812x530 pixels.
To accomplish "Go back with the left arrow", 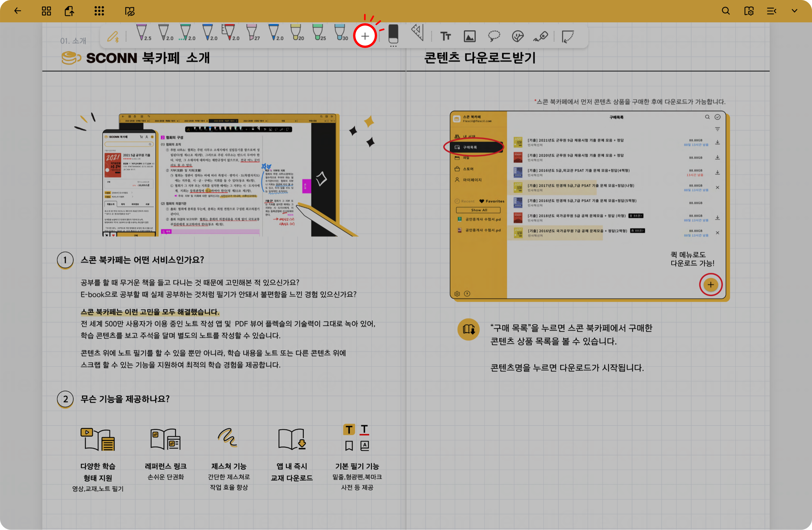I will 18,11.
